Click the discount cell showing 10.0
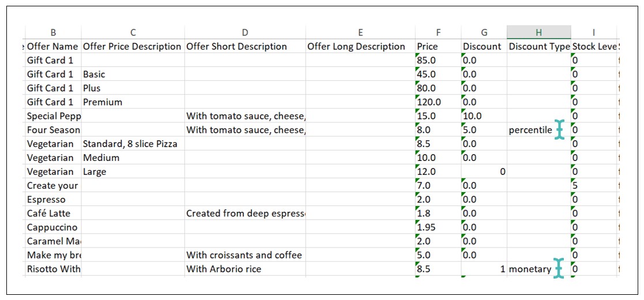Image resolution: width=644 pixels, height=300 pixels. (483, 116)
